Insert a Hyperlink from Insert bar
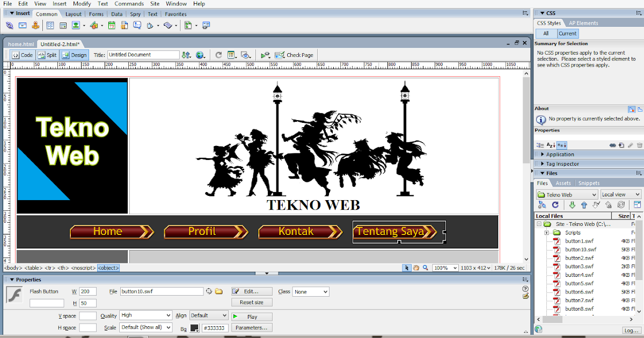 click(10, 25)
